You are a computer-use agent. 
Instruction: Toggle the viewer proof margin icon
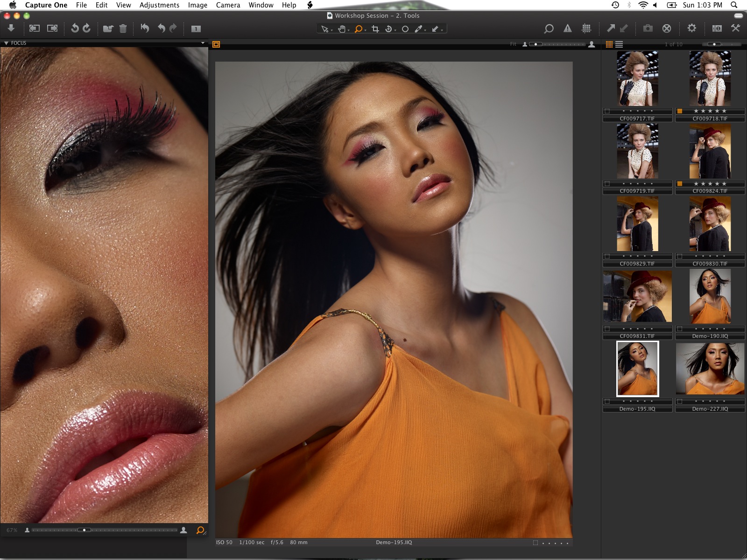(x=216, y=44)
